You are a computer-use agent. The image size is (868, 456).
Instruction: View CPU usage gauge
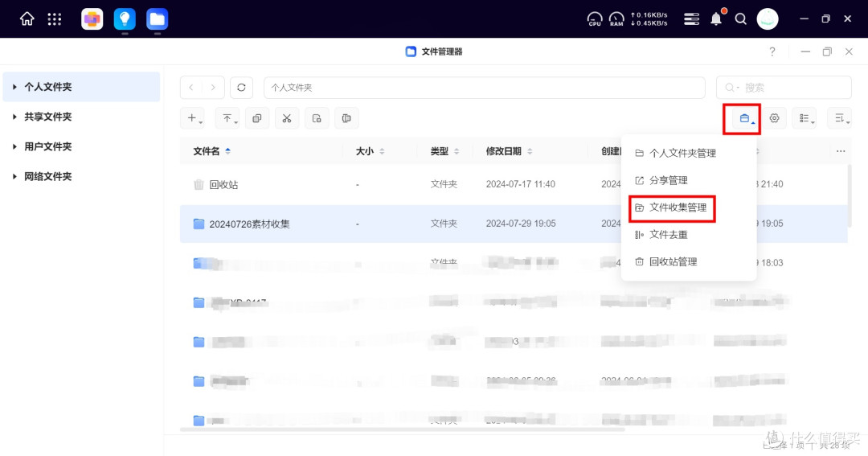click(595, 19)
